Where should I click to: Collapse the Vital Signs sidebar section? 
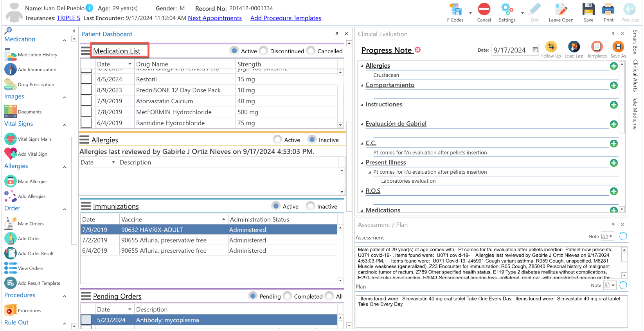pyautogui.click(x=65, y=125)
